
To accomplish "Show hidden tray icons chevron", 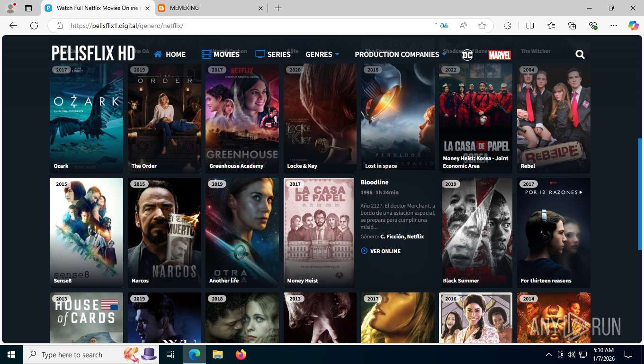I will click(549, 355).
